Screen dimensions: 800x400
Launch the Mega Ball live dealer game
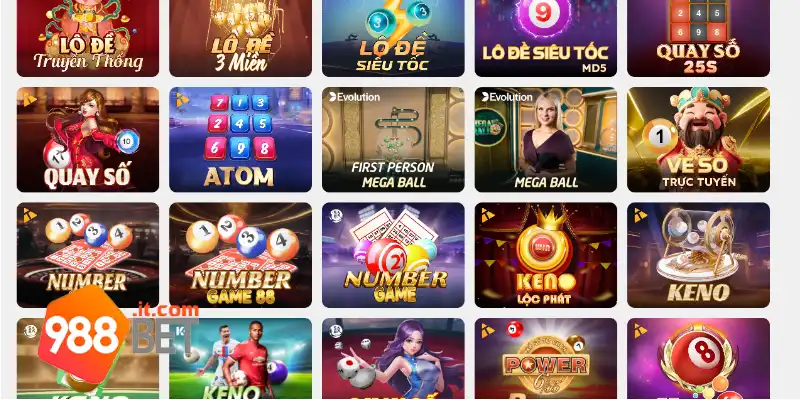(x=545, y=140)
